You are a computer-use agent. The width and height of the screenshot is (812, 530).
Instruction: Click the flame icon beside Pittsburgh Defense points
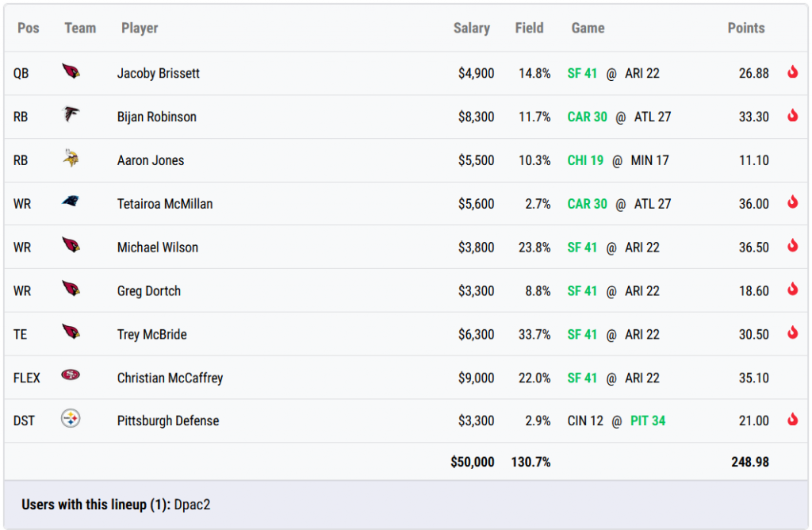click(792, 420)
